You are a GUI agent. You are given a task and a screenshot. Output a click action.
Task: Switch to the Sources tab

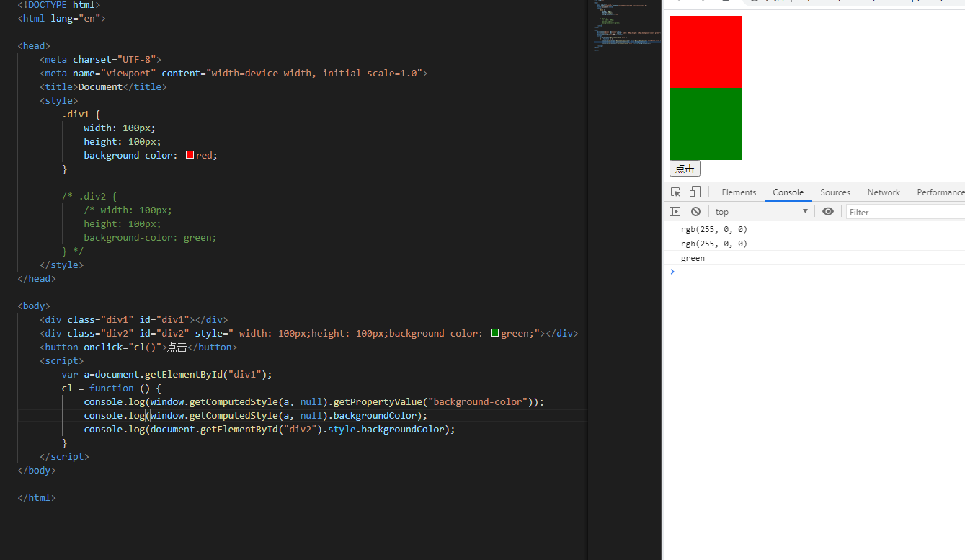pyautogui.click(x=835, y=192)
